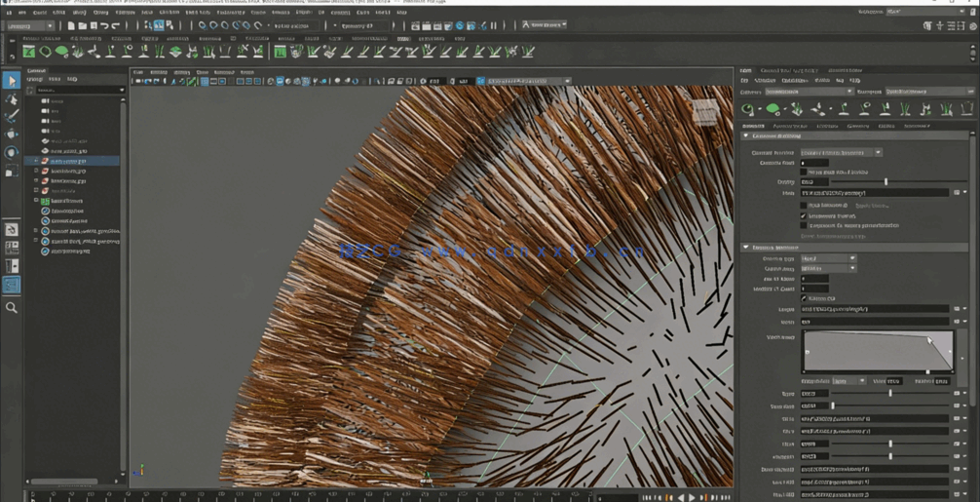This screenshot has height=502, width=980.
Task: Open the XGen Description dropdown
Action: 925,92
